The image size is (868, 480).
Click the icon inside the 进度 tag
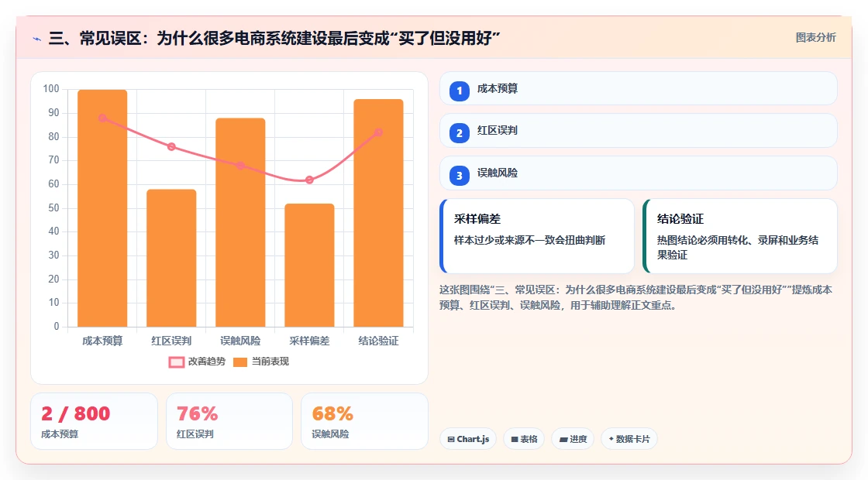563,439
